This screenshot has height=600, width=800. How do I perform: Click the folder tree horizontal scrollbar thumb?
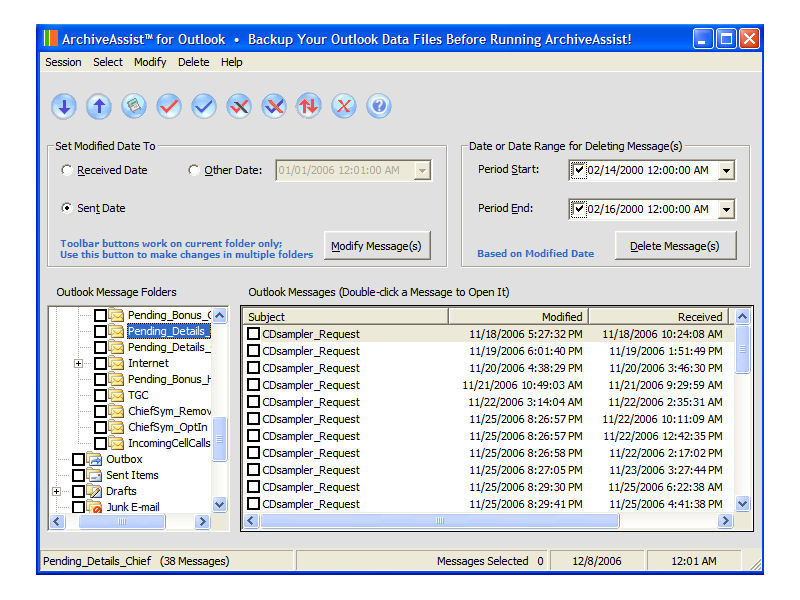pyautogui.click(x=122, y=521)
